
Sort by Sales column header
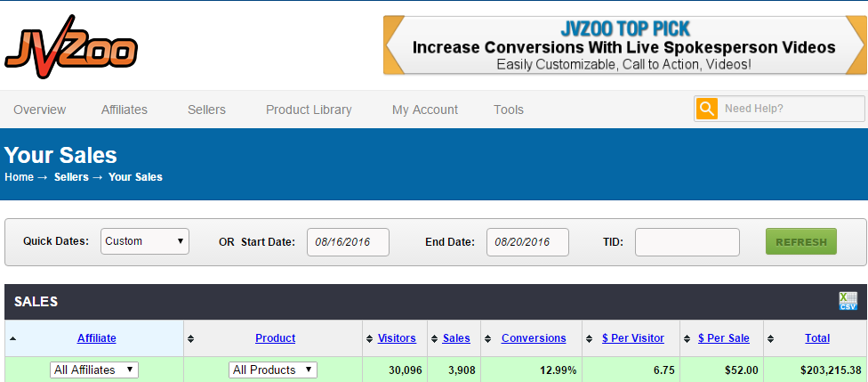(x=457, y=338)
